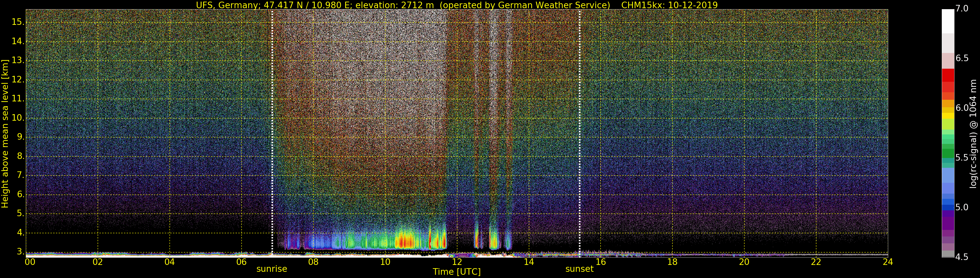Viewport: 980px width, 278px height.
Task: Click the '00' time axis tick label
Action: click(x=30, y=262)
